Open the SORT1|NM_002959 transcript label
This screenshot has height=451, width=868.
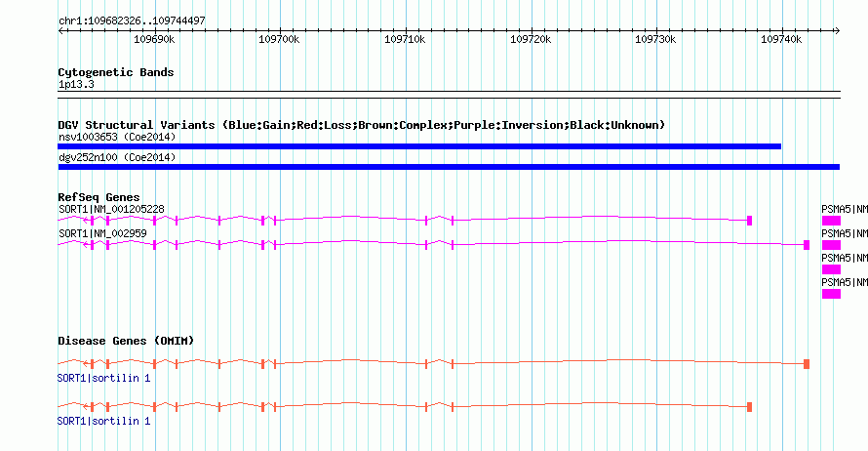click(x=102, y=234)
